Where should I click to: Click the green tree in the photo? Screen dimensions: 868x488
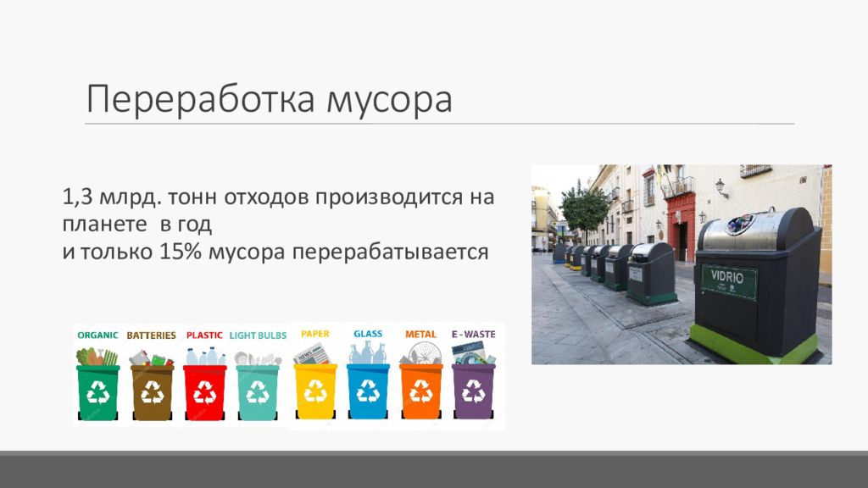click(x=584, y=209)
